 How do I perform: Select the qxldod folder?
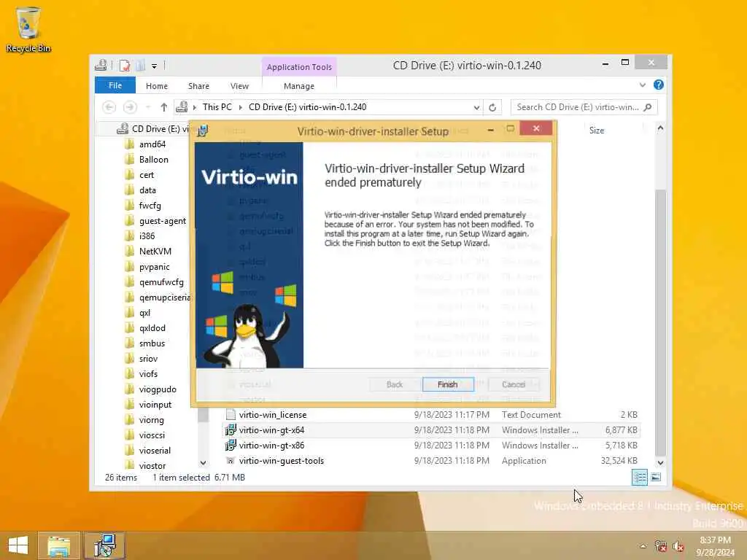(x=152, y=328)
